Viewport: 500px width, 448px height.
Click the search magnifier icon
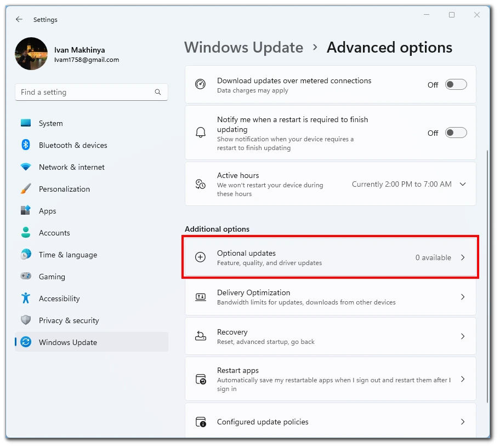[x=157, y=92]
